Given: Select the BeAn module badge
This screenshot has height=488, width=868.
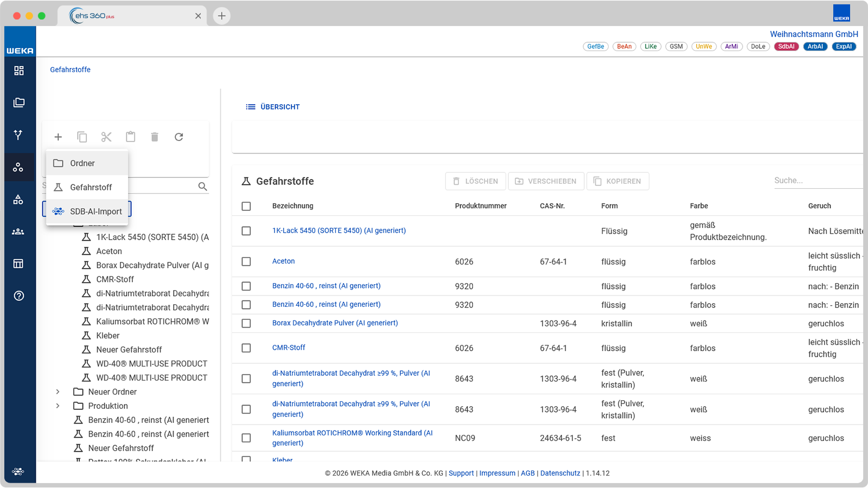Looking at the screenshot, I should pos(624,47).
